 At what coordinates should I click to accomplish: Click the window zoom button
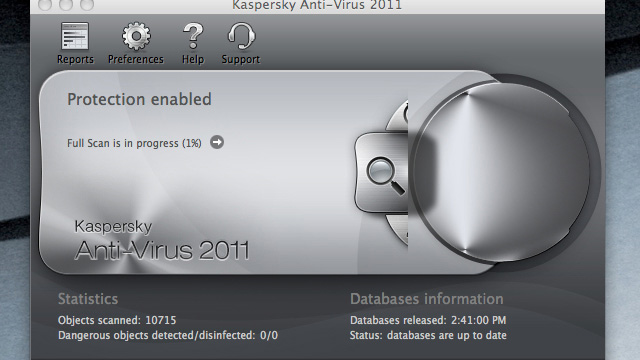point(87,4)
